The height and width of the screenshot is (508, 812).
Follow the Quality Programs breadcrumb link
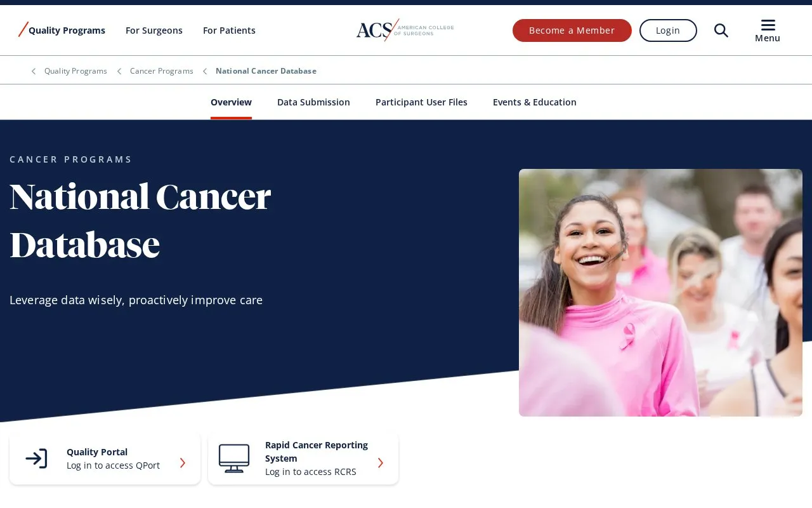pos(75,71)
